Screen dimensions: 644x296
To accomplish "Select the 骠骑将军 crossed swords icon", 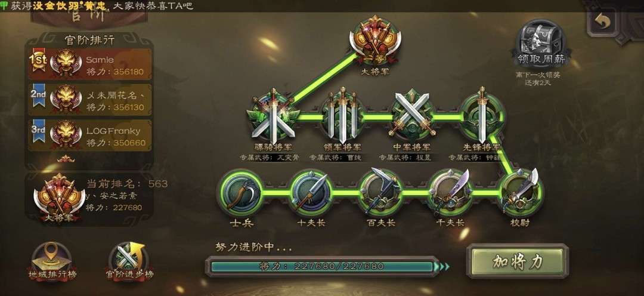I will click(x=274, y=116).
